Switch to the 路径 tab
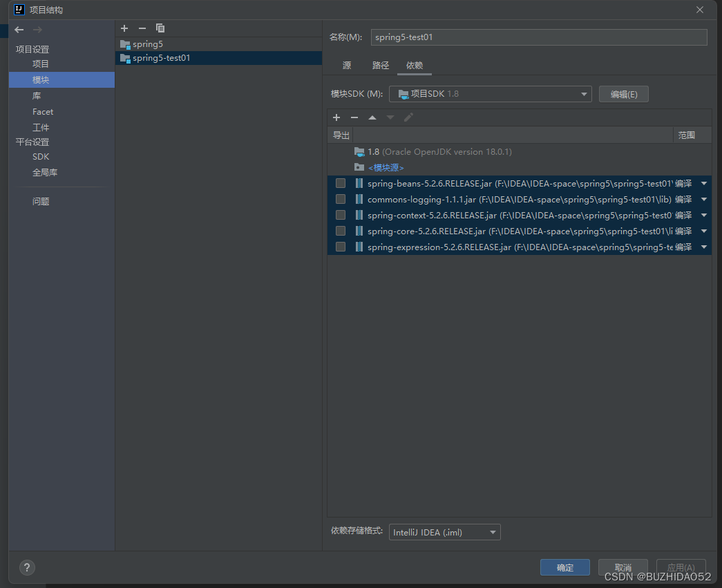This screenshot has width=722, height=588. pos(380,66)
